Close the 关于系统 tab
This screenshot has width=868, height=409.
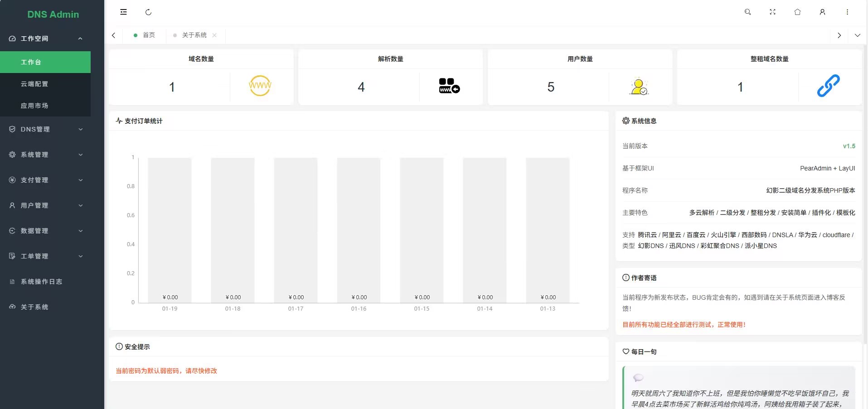click(214, 35)
